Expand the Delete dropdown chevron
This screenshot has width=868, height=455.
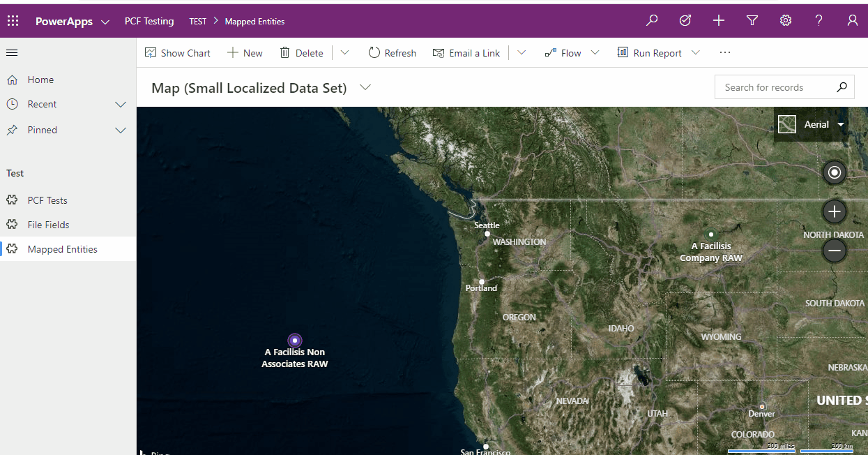point(344,53)
